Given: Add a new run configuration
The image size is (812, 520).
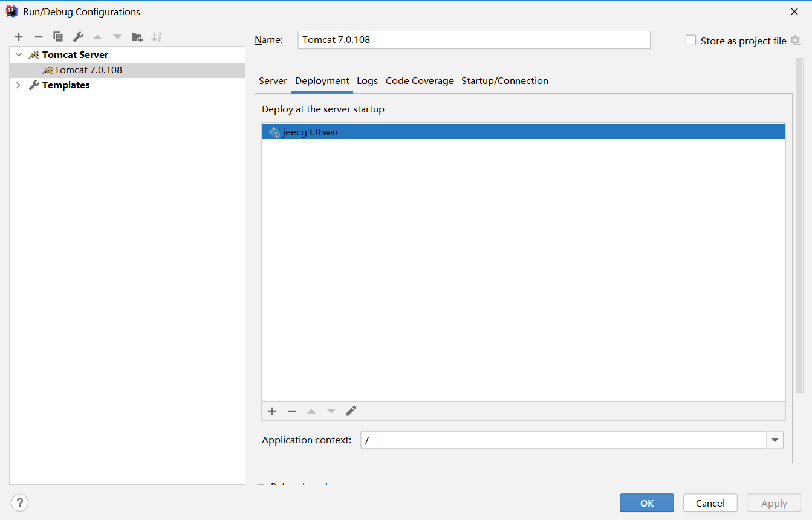Looking at the screenshot, I should (19, 37).
